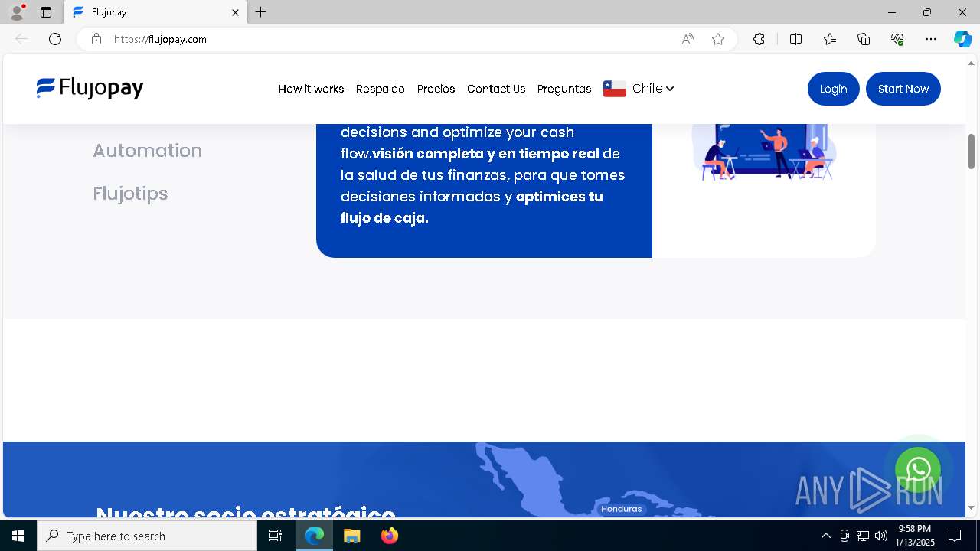Select the Flujotips tab
This screenshot has width=980, height=551.
(x=130, y=194)
